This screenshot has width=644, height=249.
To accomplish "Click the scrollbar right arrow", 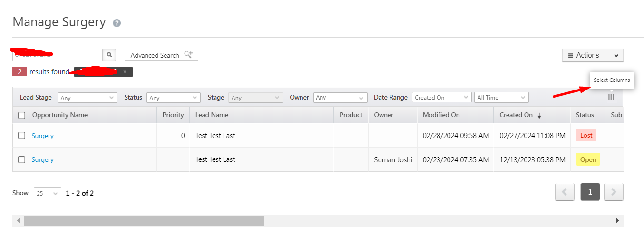I will 618,220.
